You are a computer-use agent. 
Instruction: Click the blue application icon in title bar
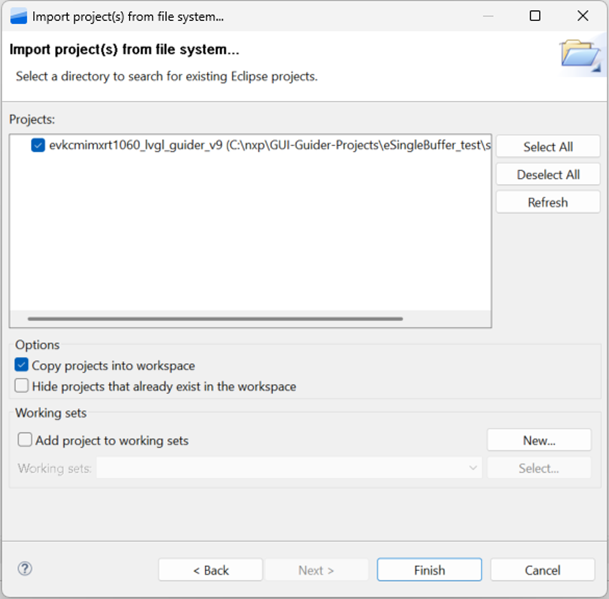pyautogui.click(x=19, y=17)
